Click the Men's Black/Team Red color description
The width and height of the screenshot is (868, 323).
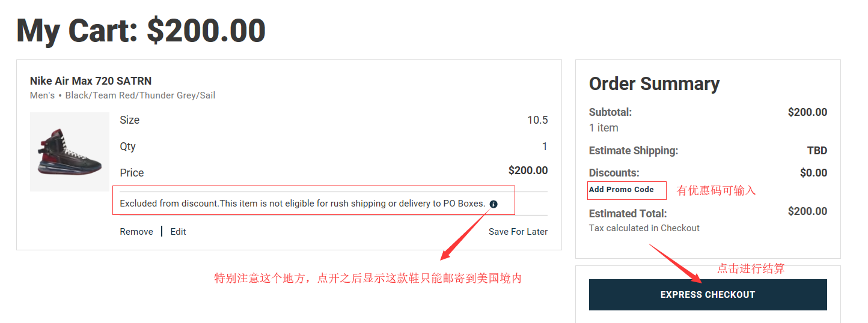point(123,95)
